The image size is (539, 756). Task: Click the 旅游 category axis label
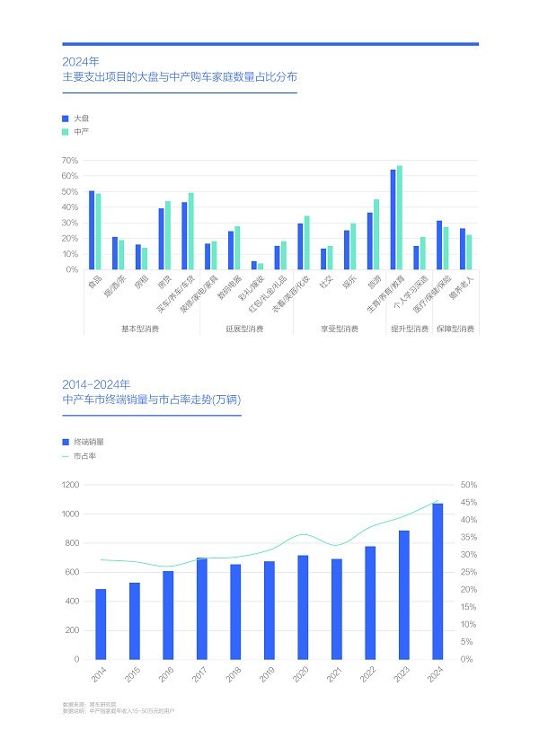(375, 282)
